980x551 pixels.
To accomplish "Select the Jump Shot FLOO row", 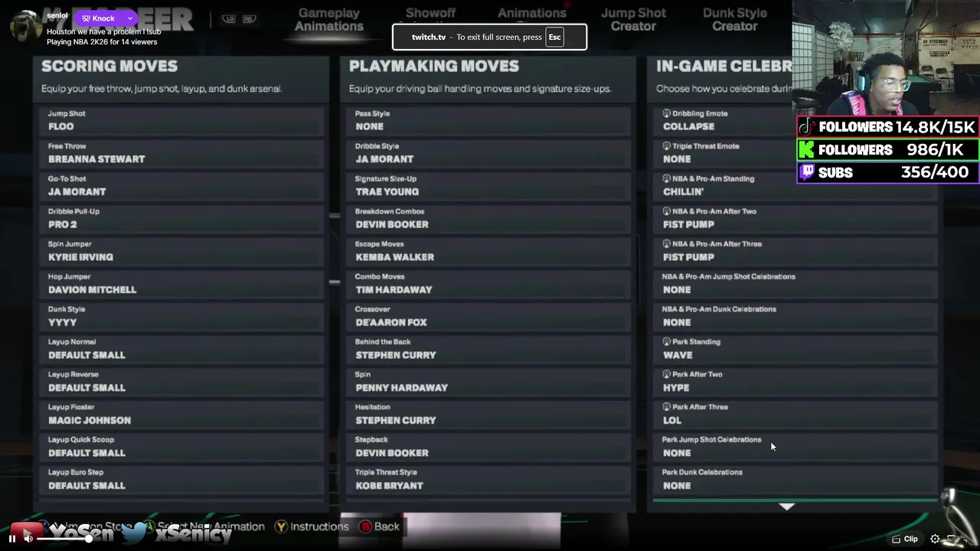I will [181, 120].
